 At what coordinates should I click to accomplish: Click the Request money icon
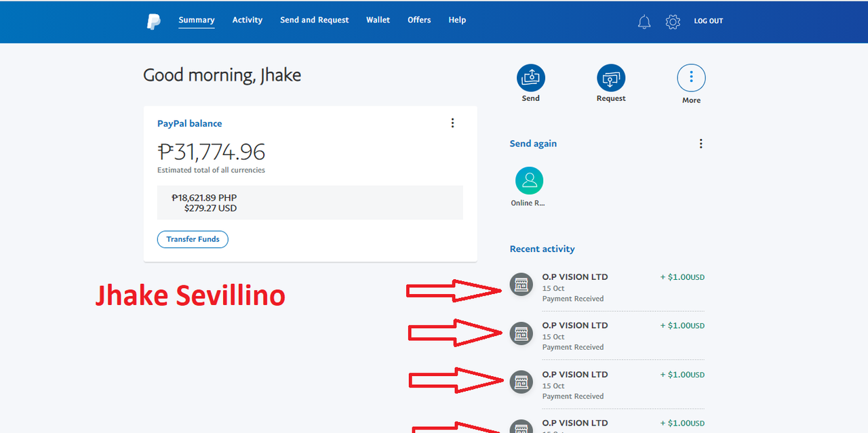(x=611, y=78)
